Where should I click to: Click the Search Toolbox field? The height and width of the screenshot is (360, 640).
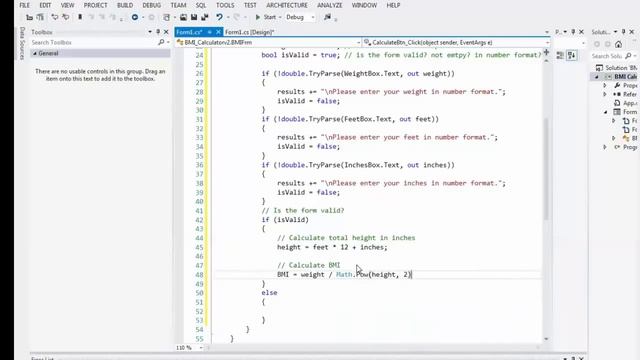(93, 42)
